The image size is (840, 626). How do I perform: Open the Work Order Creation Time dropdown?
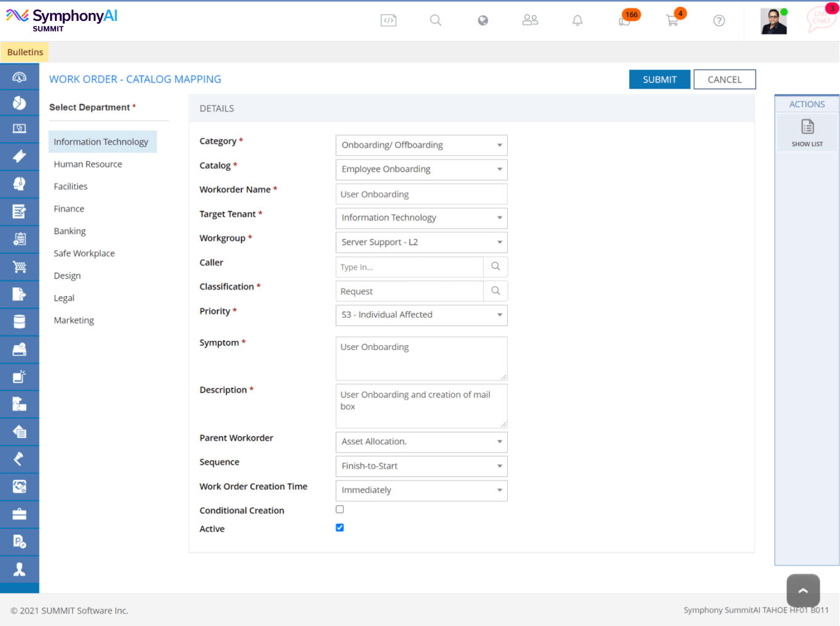(x=422, y=490)
